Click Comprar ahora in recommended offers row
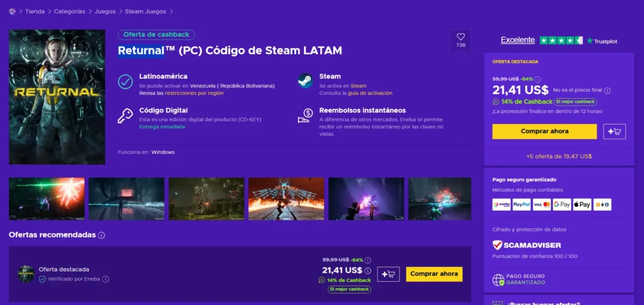The width and height of the screenshot is (644, 305). click(434, 274)
